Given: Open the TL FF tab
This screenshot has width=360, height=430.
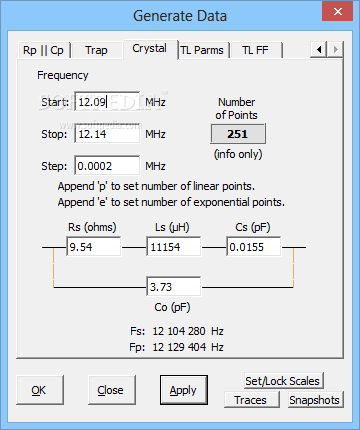Looking at the screenshot, I should [255, 50].
